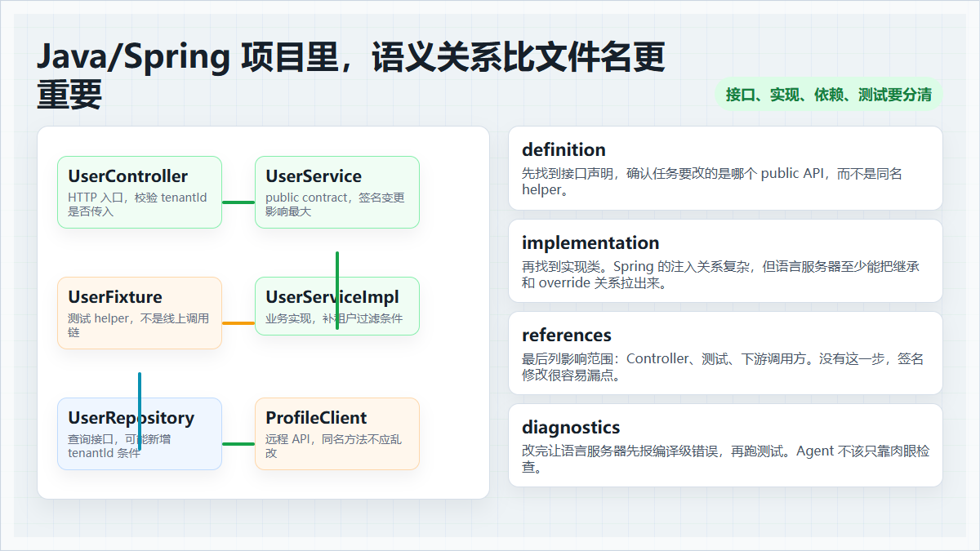Select the UserService card

[337, 192]
